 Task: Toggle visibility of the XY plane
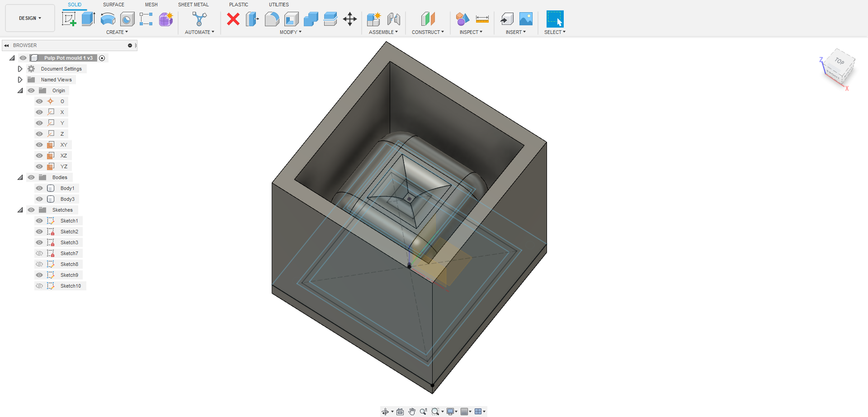click(x=39, y=145)
